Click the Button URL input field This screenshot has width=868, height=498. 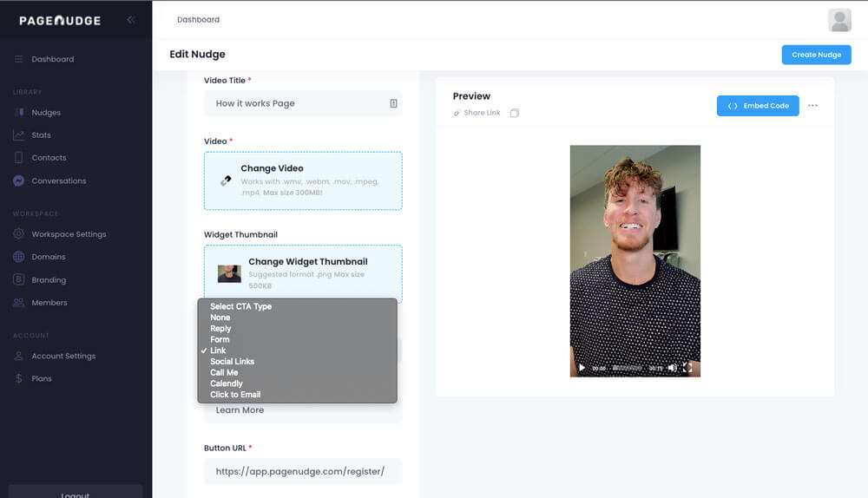coord(303,472)
